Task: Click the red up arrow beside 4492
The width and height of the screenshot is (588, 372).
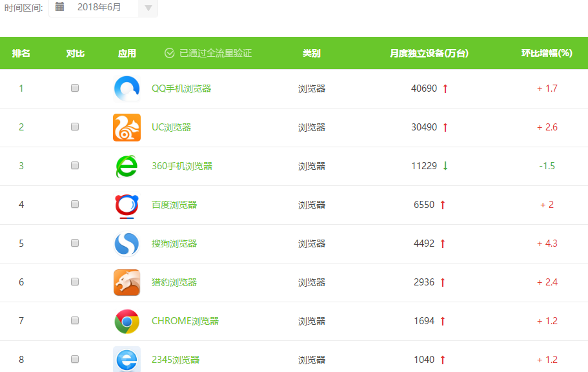Action: (443, 243)
